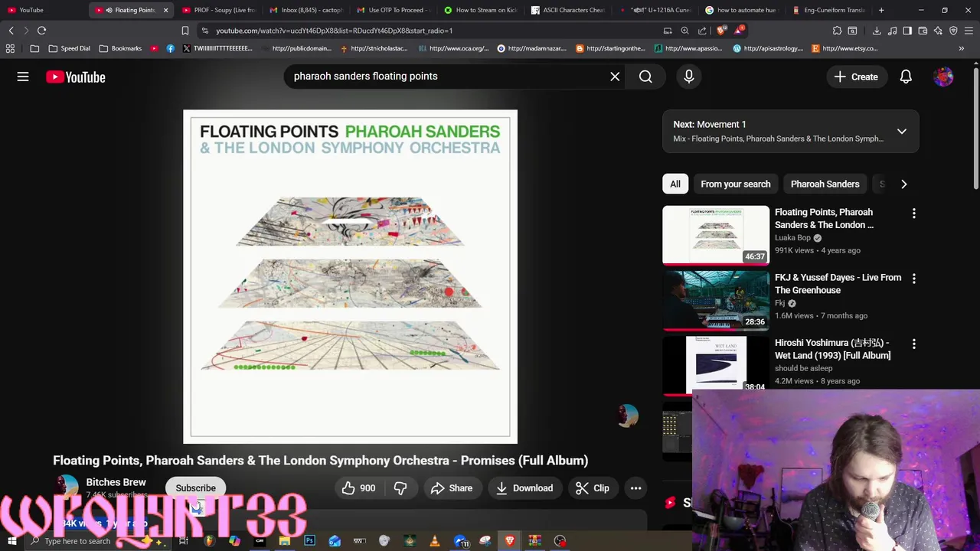Open browser extensions puzzle icon
The width and height of the screenshot is (980, 551).
[837, 31]
